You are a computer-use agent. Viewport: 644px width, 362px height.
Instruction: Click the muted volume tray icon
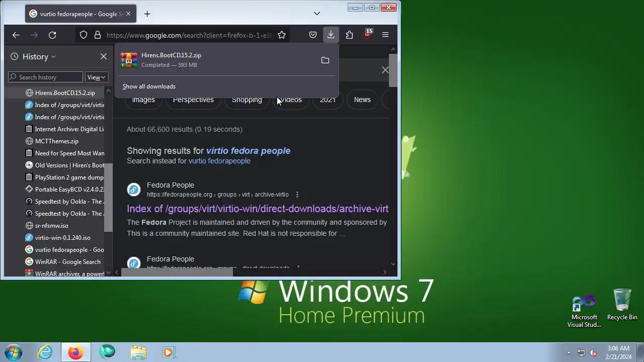pyautogui.click(x=594, y=352)
